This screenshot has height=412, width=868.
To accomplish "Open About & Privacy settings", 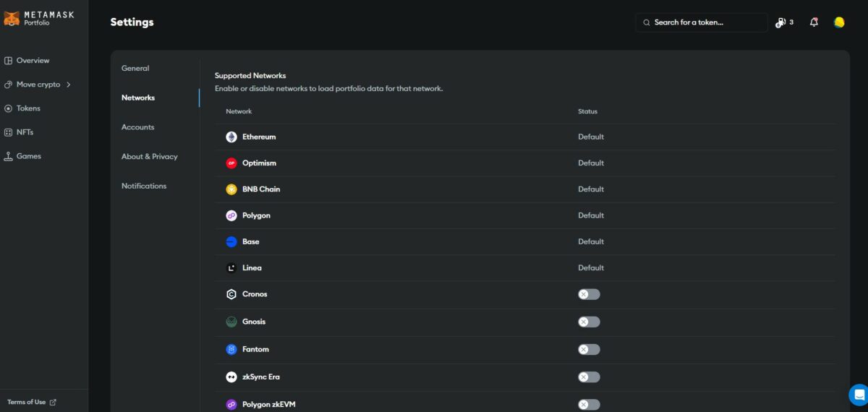I will [x=149, y=157].
